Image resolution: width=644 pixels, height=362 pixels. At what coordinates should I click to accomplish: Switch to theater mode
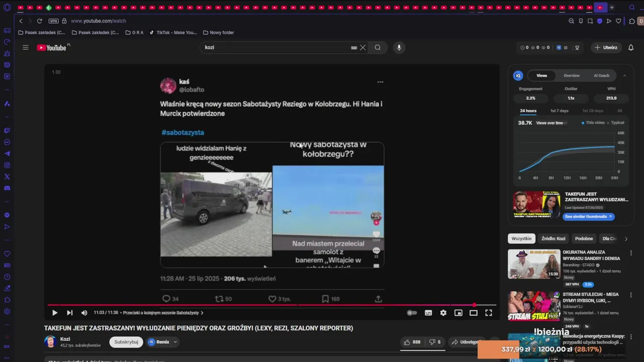473,313
